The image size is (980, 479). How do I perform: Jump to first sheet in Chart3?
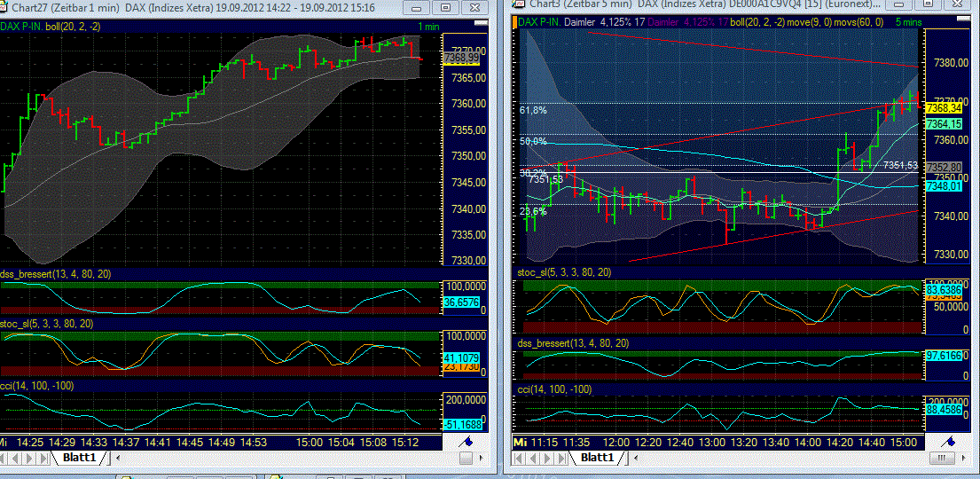tap(519, 459)
